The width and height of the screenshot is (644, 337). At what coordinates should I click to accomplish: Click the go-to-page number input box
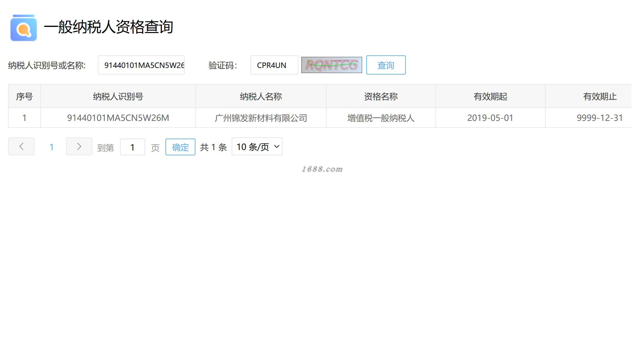pyautogui.click(x=132, y=147)
